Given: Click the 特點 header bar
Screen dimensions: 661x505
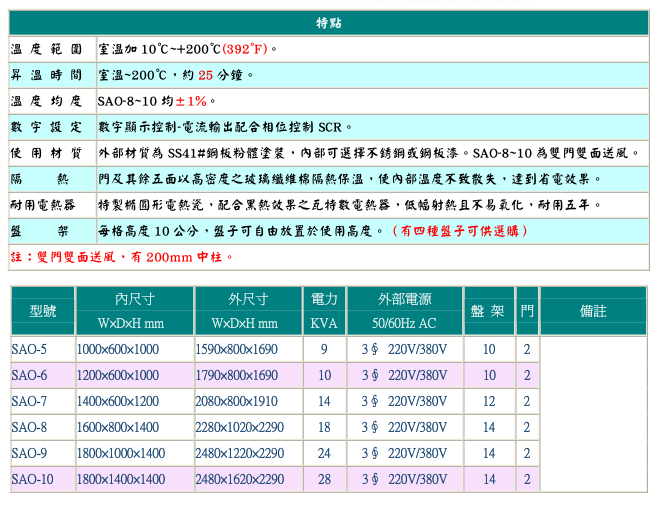Looking at the screenshot, I should point(328,23).
